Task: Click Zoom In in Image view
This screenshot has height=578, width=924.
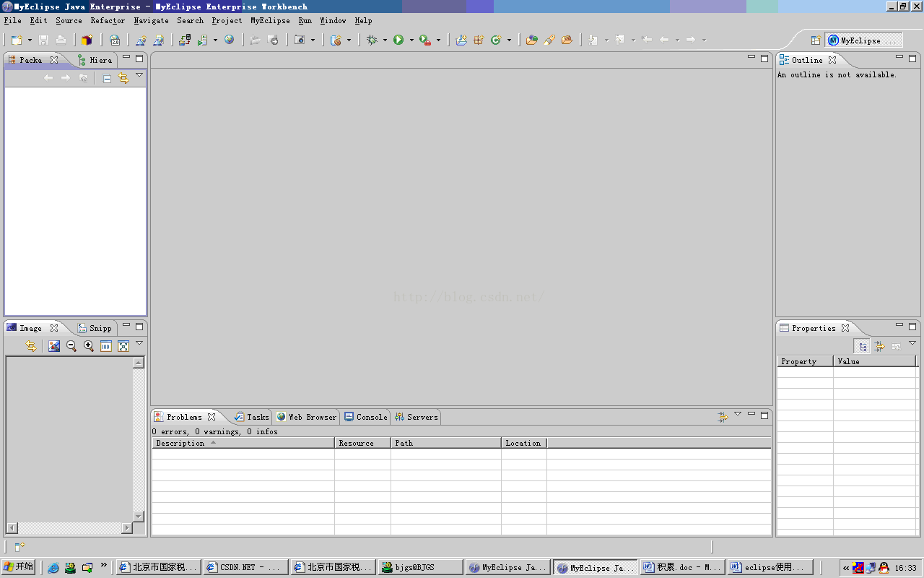Action: click(x=89, y=346)
